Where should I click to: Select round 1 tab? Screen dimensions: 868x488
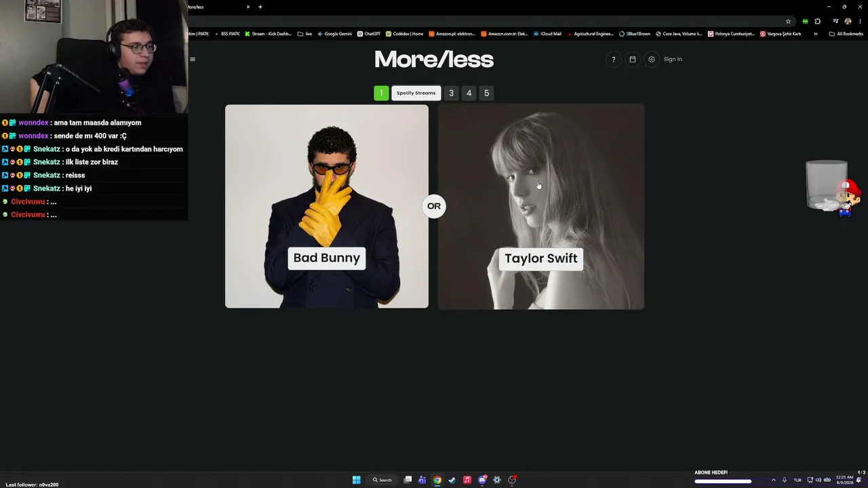click(381, 93)
